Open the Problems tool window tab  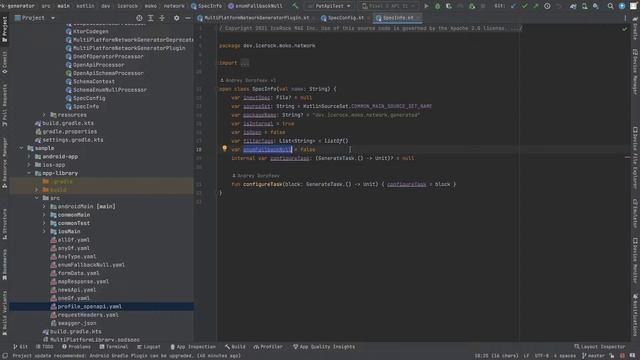click(76, 347)
